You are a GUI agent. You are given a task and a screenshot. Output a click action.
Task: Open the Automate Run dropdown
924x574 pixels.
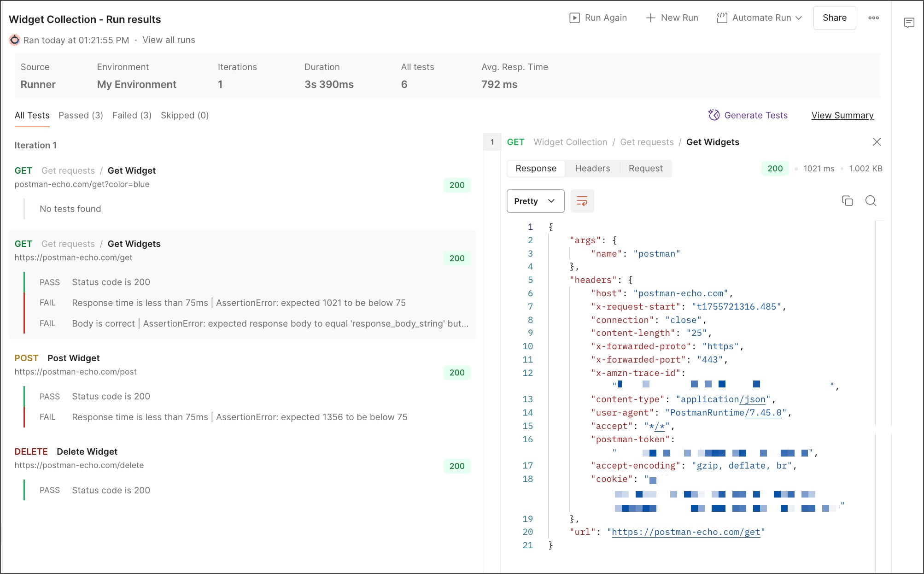click(x=760, y=18)
